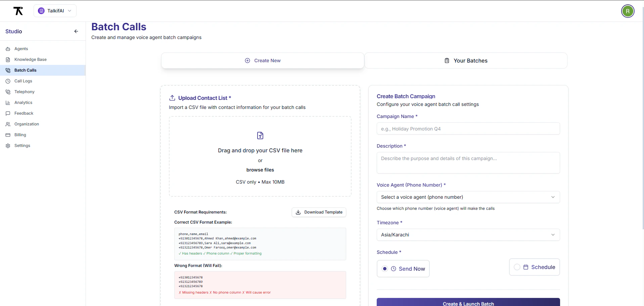Click the Campaign Name input field
The image size is (644, 306).
(x=468, y=128)
